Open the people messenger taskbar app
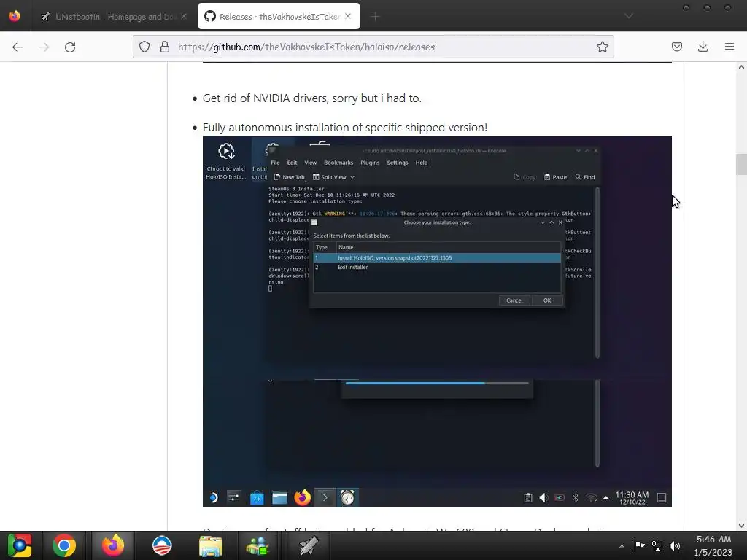Screen dimensions: 747x560 pos(258,545)
